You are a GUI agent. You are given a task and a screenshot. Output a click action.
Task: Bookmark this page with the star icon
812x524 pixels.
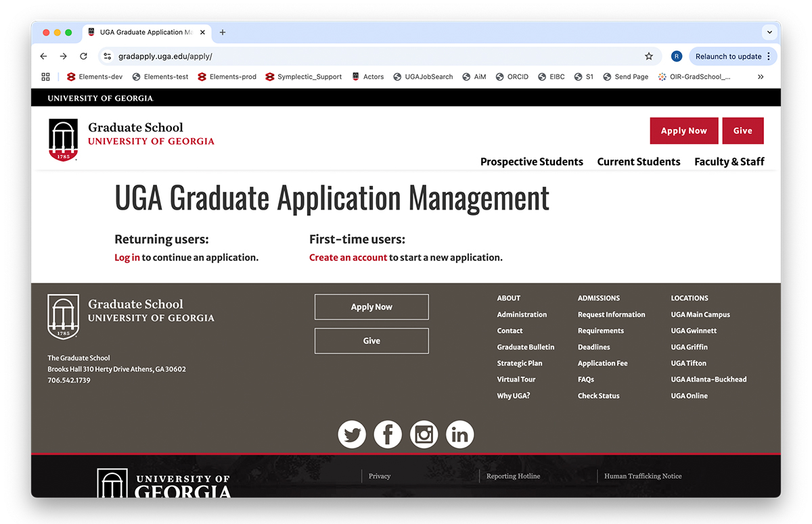click(649, 56)
